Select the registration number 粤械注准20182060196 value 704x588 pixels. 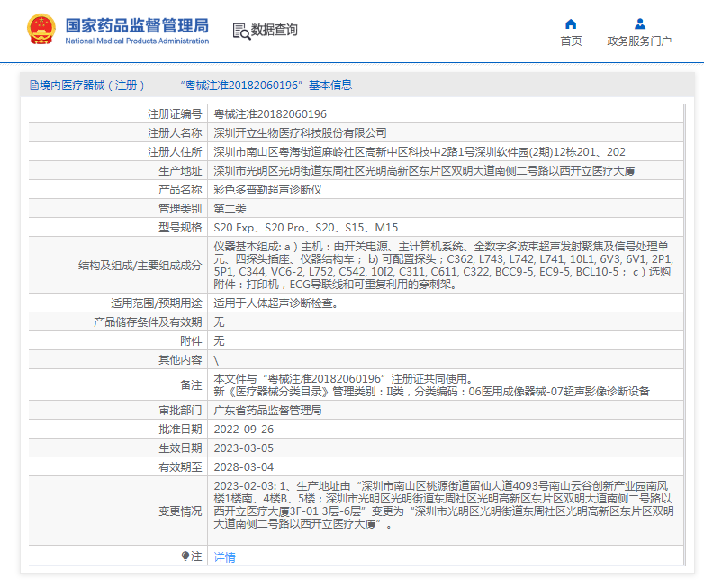[x=269, y=114]
